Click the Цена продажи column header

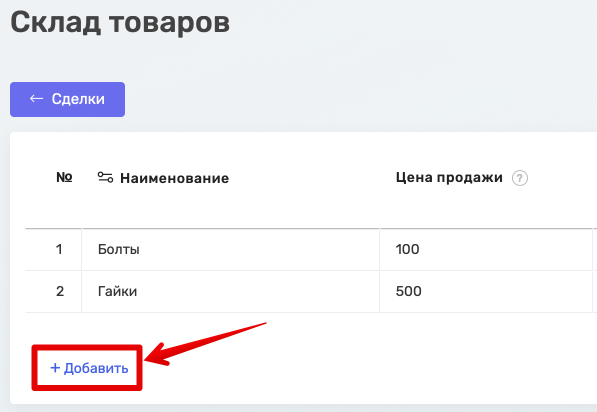449,178
